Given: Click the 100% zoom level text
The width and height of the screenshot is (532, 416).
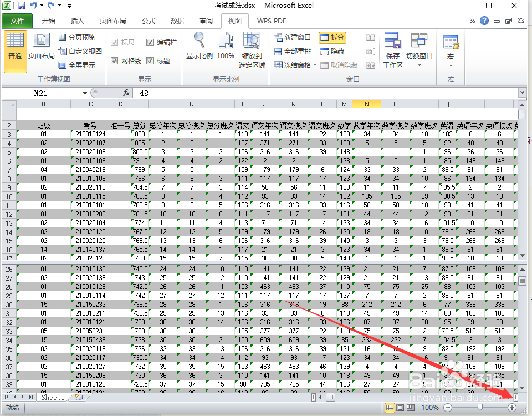Looking at the screenshot, I should [430, 408].
